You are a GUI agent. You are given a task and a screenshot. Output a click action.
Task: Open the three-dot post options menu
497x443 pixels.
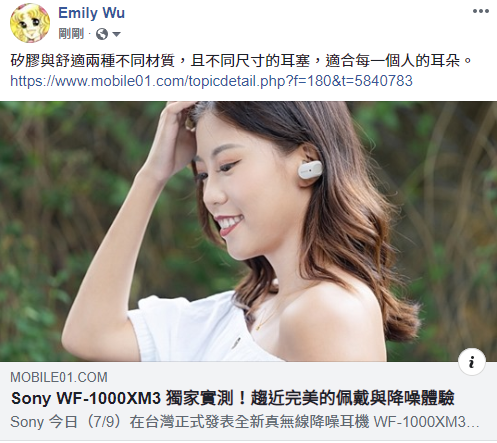coord(481,11)
